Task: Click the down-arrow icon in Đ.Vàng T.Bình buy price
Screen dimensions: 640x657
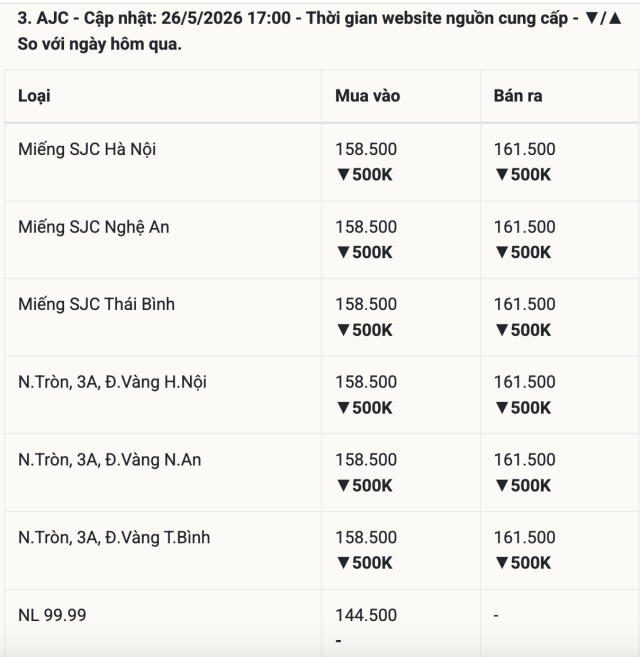Action: (343, 563)
